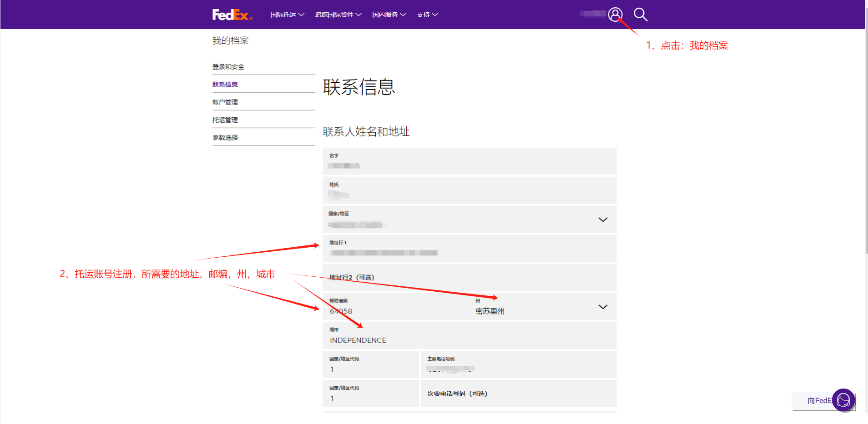Open the 国内服务 dropdown menu

[389, 15]
